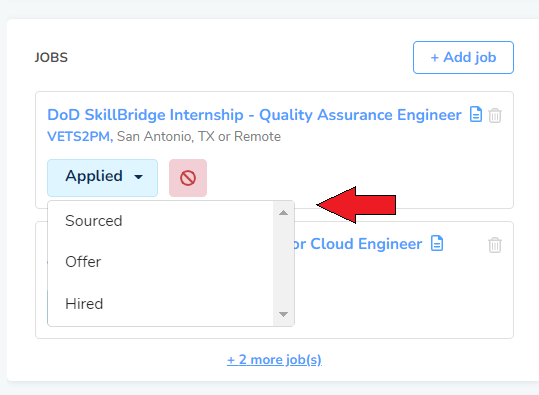Delete the Cloud Engineer job entry
This screenshot has width=539, height=395.
495,245
